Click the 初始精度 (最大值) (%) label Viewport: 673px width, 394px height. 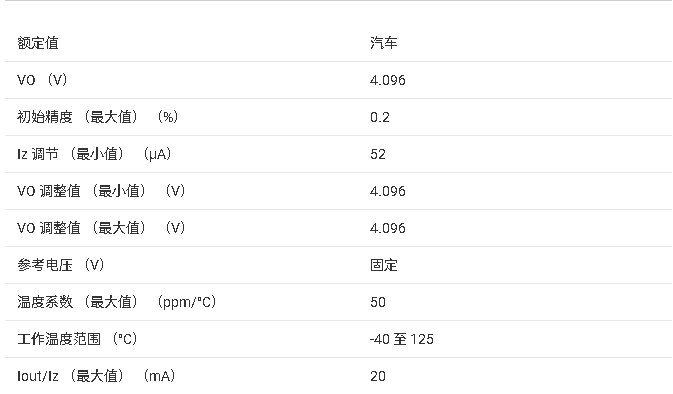(97, 117)
